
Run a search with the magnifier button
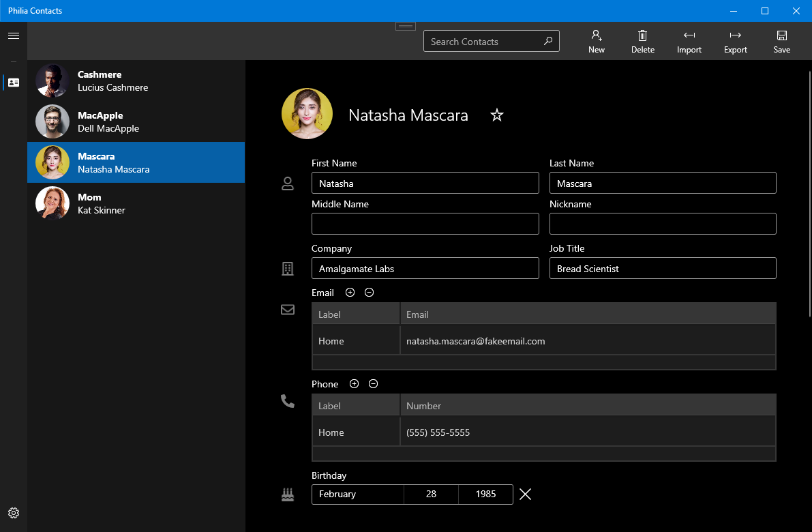(548, 41)
